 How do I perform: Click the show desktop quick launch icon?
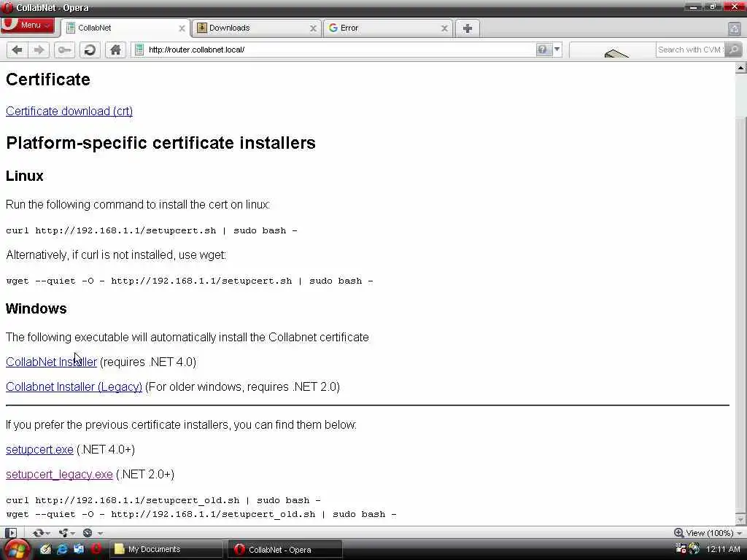click(x=79, y=549)
